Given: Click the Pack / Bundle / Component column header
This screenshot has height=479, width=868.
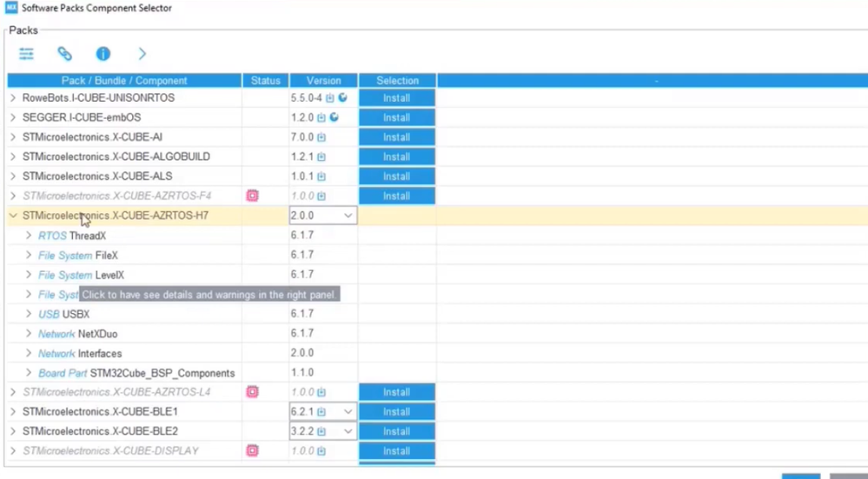Looking at the screenshot, I should (x=124, y=81).
